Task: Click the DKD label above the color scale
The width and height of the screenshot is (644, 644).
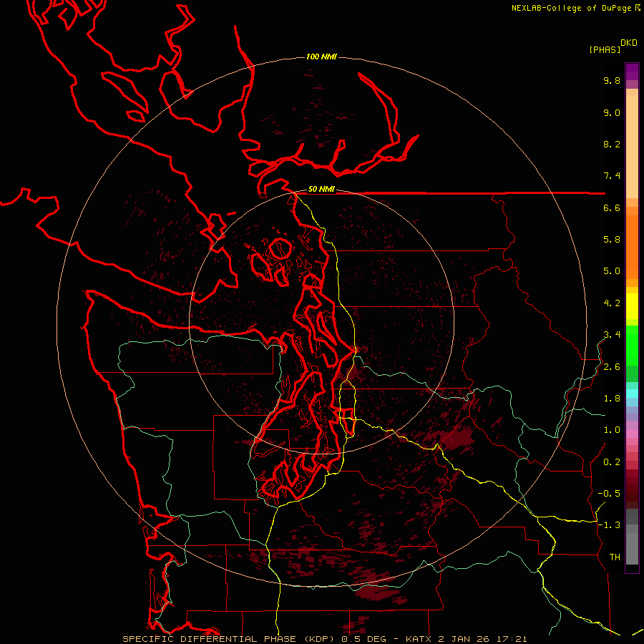Action: coord(629,43)
